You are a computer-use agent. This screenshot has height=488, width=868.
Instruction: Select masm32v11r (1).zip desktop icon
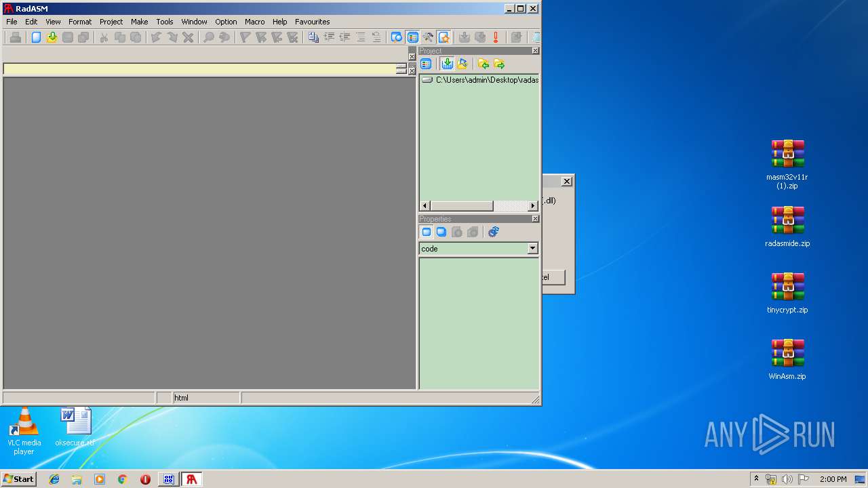click(x=787, y=165)
